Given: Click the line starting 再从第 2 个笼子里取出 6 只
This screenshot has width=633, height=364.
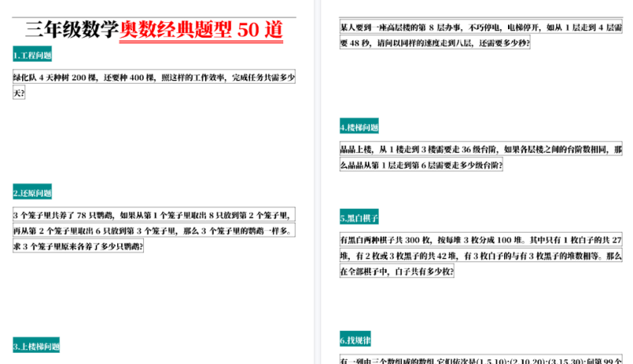Looking at the screenshot, I should pyautogui.click(x=154, y=230).
